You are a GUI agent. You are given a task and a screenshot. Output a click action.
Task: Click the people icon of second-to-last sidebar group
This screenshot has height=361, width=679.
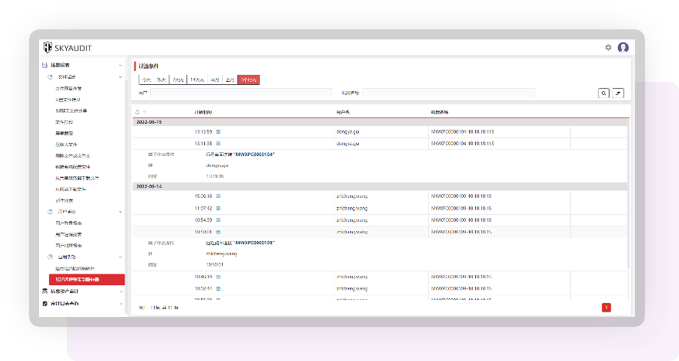45,291
